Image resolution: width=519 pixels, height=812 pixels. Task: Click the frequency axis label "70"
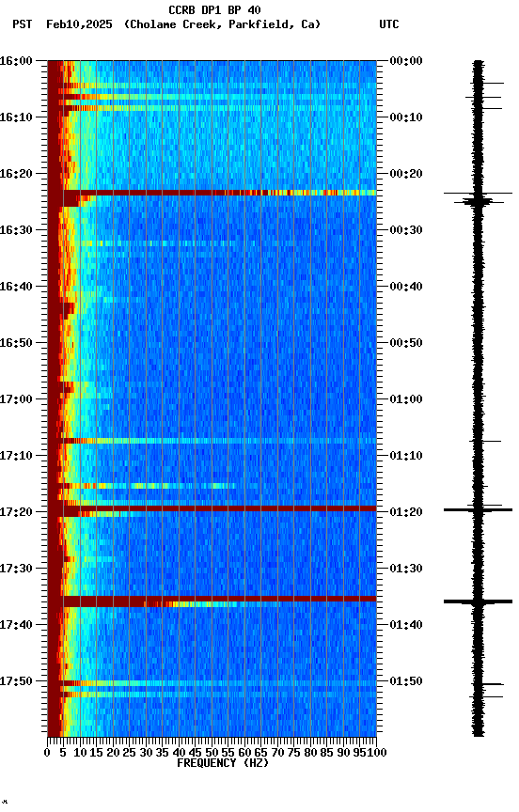(277, 753)
